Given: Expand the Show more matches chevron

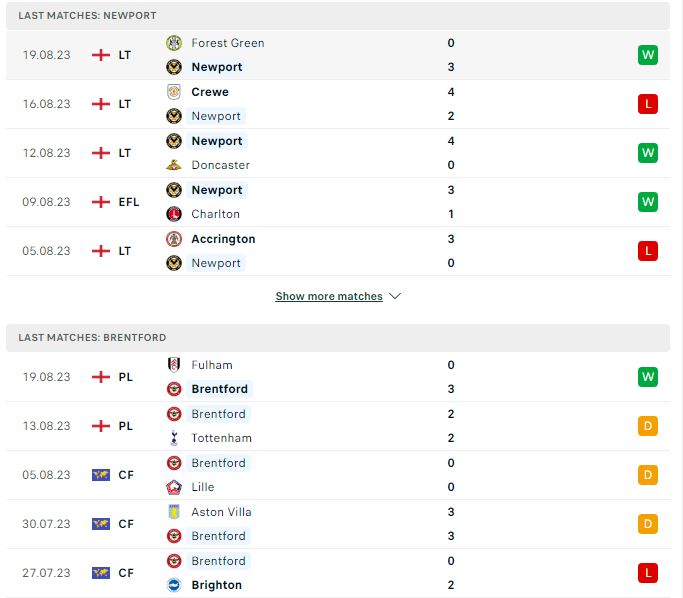Looking at the screenshot, I should point(395,296).
